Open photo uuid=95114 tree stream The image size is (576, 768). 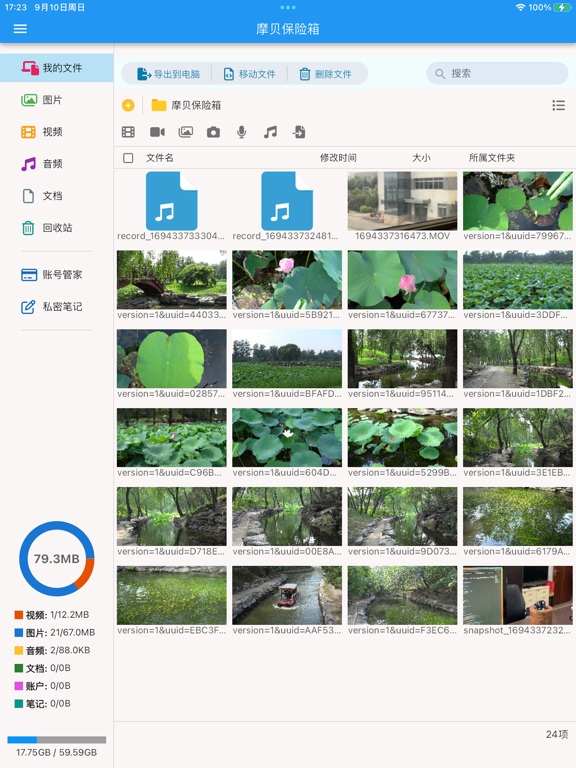(402, 364)
